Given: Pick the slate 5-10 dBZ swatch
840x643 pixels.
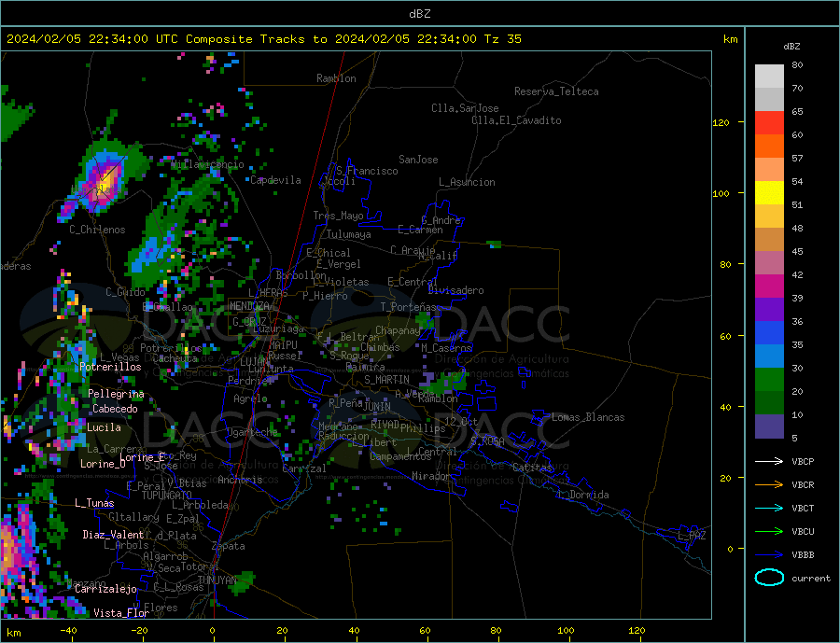Looking at the screenshot, I should 769,426.
